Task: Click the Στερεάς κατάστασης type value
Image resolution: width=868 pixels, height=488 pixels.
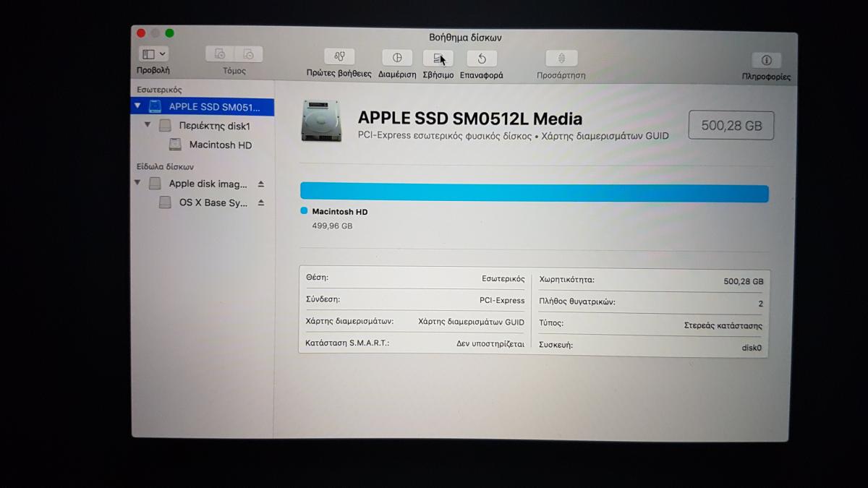Action: click(723, 325)
